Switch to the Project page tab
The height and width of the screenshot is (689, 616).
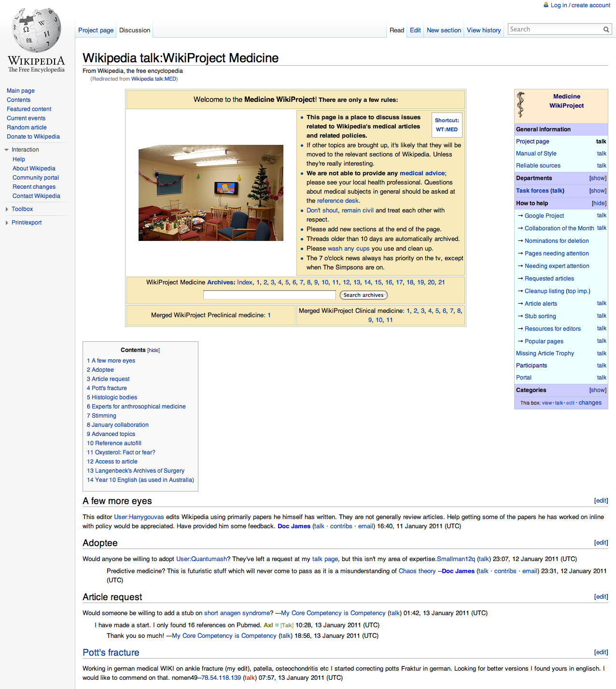tap(96, 30)
